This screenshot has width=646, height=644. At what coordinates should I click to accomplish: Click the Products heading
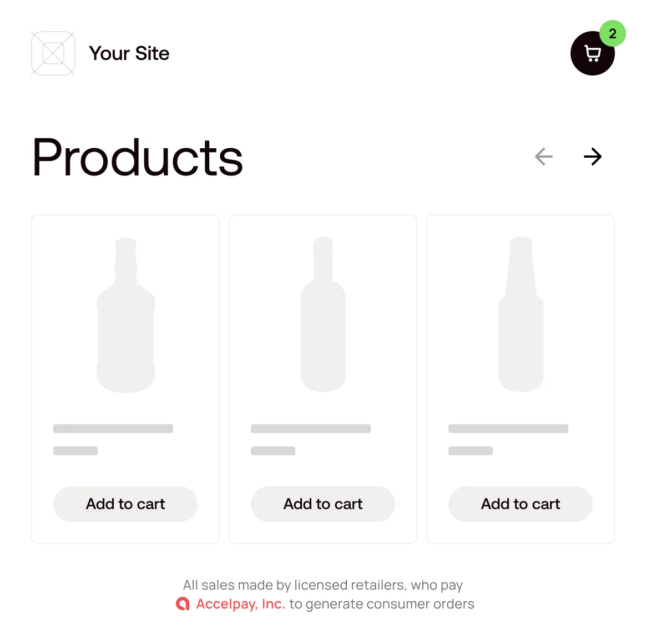coord(137,157)
